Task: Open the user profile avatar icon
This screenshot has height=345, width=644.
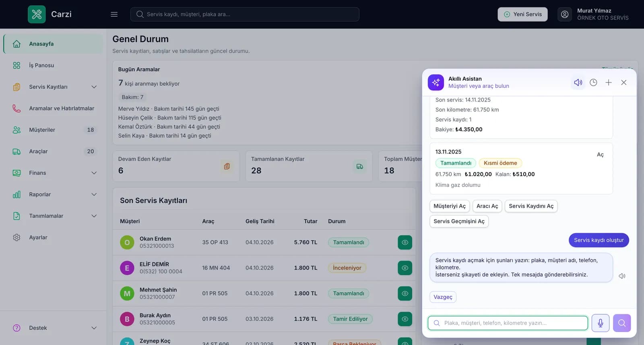Action: tap(565, 14)
